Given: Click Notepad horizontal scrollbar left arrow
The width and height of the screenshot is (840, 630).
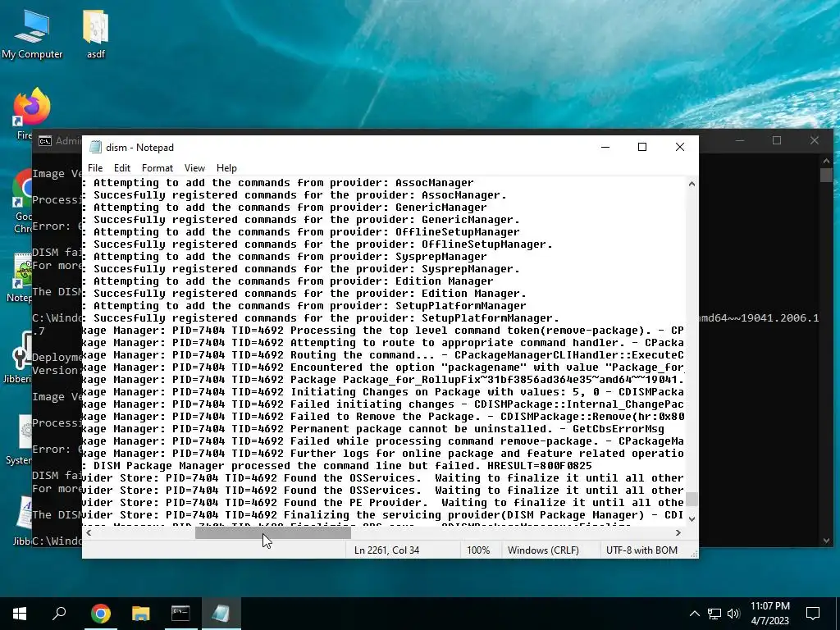Looking at the screenshot, I should click(89, 532).
